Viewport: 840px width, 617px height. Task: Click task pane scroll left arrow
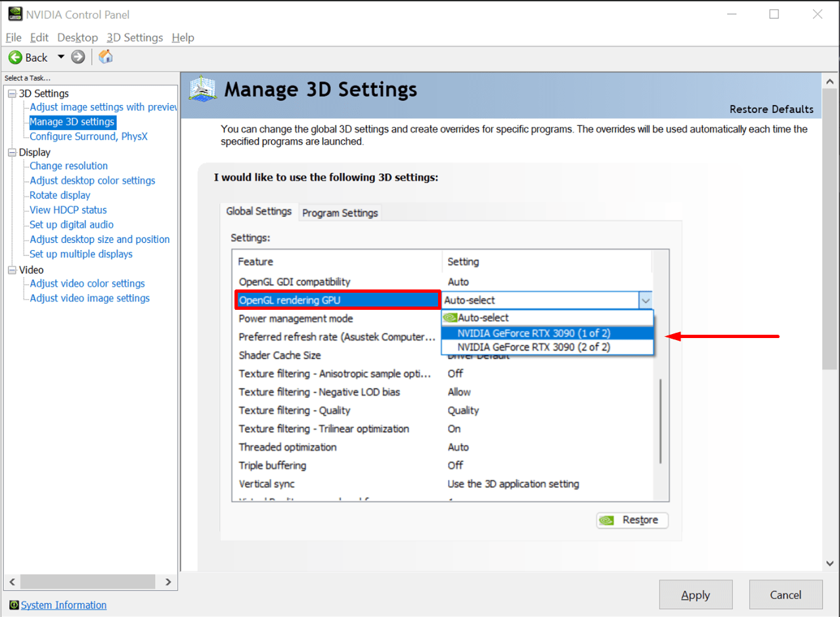pyautogui.click(x=12, y=582)
